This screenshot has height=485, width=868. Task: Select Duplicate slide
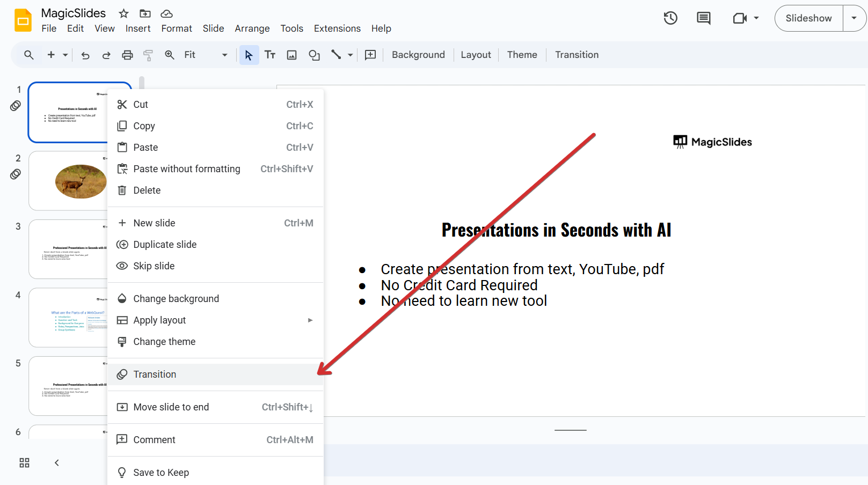(x=215, y=245)
